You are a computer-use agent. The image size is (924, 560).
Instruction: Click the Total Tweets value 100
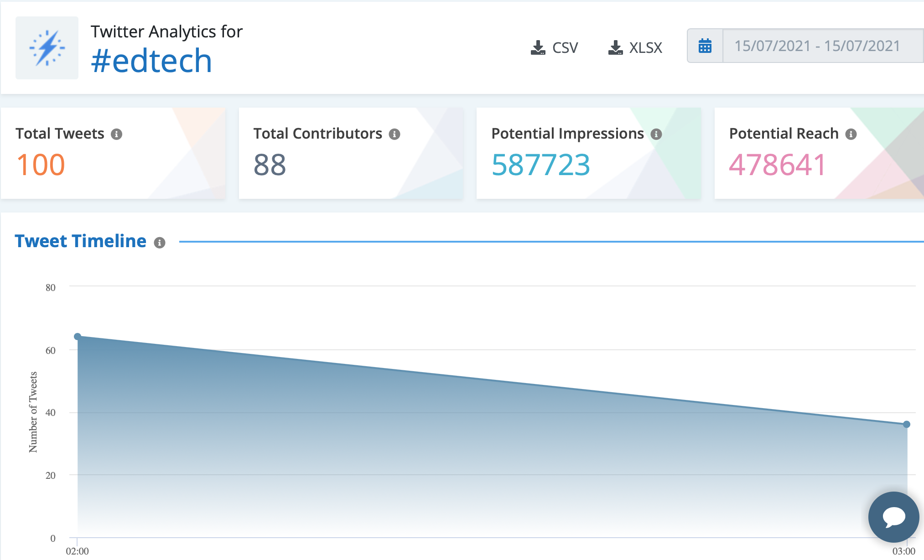41,165
